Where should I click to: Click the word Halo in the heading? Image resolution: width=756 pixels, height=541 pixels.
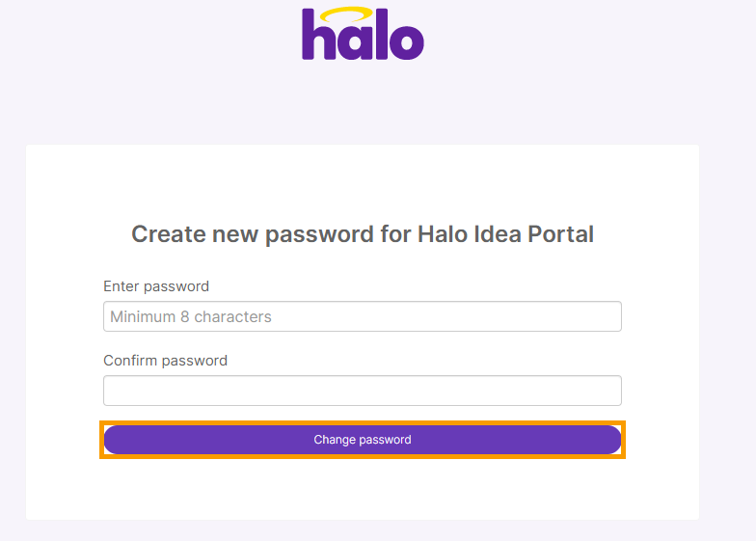tap(442, 234)
